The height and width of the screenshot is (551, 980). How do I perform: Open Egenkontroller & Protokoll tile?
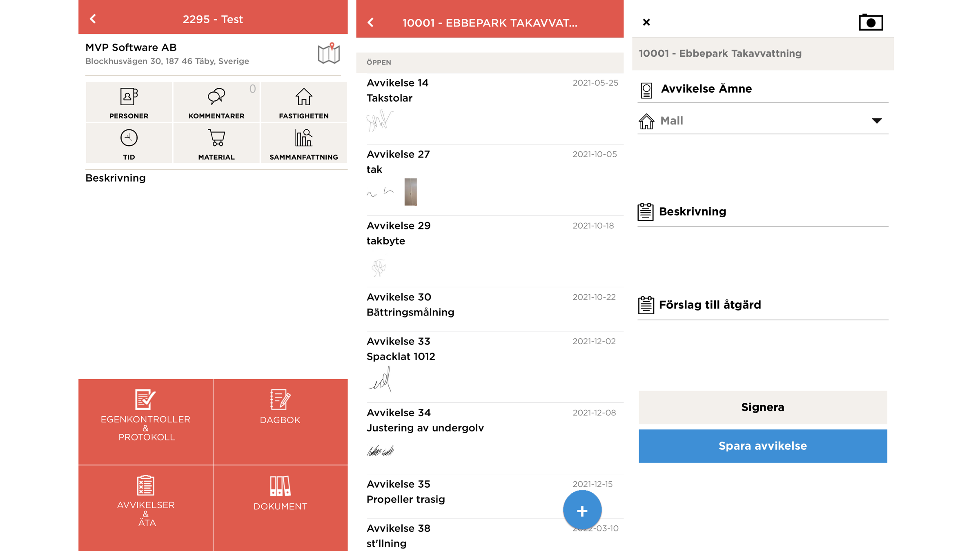point(145,421)
